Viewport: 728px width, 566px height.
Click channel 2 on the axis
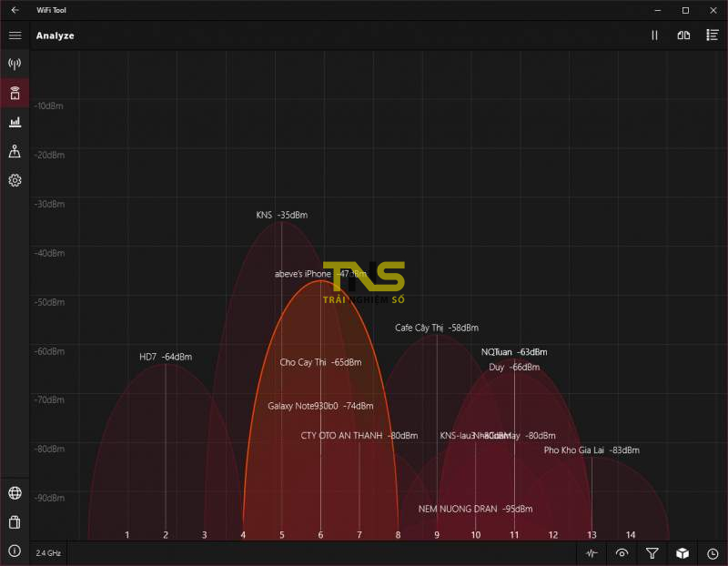[166, 535]
